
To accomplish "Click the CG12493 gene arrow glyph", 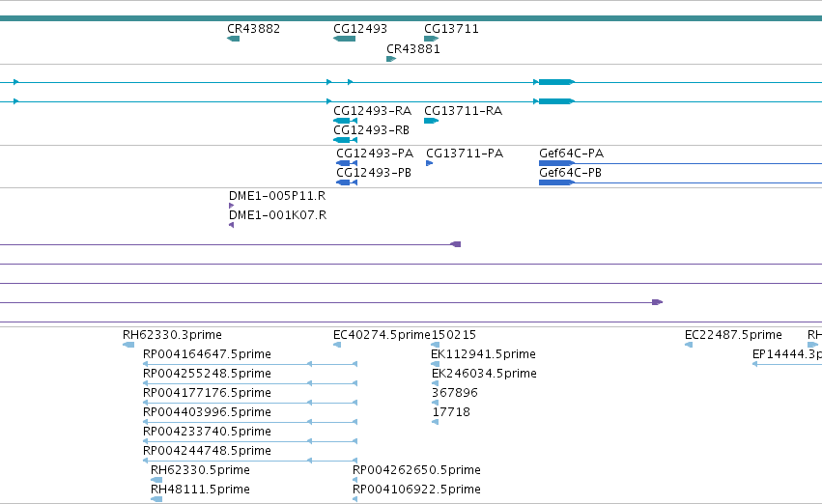I will tap(345, 39).
